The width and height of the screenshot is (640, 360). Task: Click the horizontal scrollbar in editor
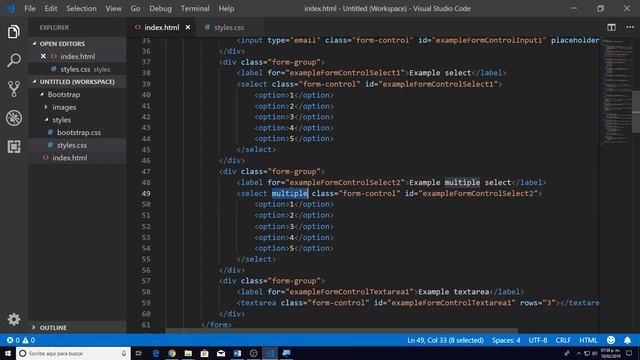click(x=342, y=331)
